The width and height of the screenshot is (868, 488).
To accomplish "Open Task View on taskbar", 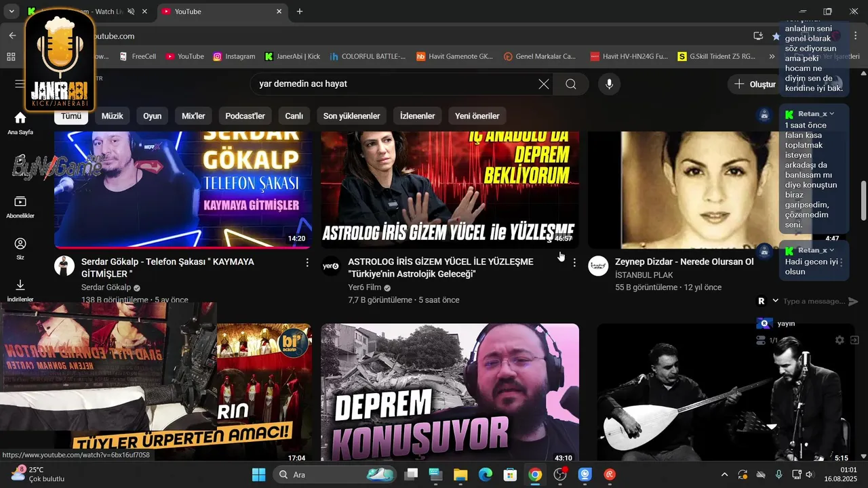I will coord(411,474).
